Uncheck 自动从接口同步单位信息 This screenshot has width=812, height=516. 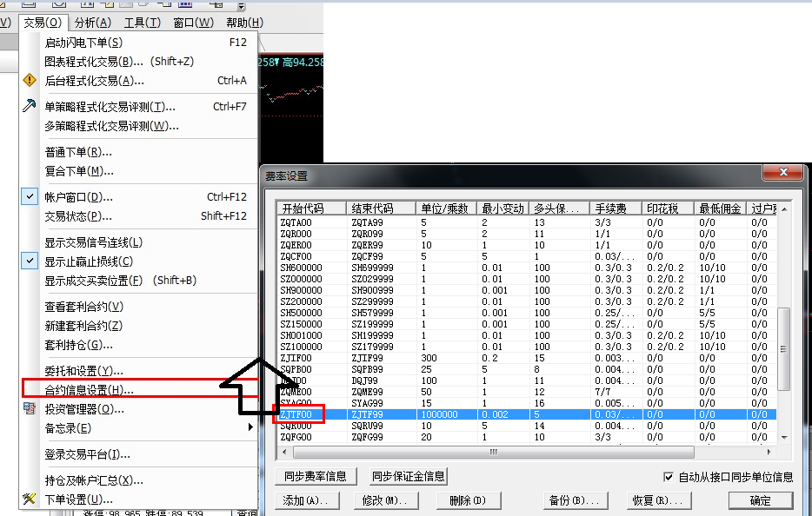669,477
